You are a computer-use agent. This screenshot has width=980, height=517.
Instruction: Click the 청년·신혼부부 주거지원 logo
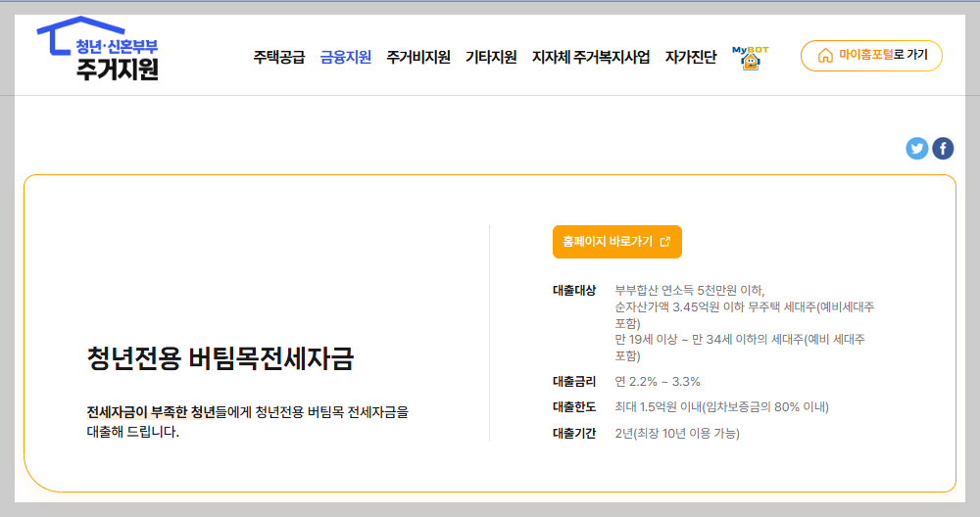point(98,49)
